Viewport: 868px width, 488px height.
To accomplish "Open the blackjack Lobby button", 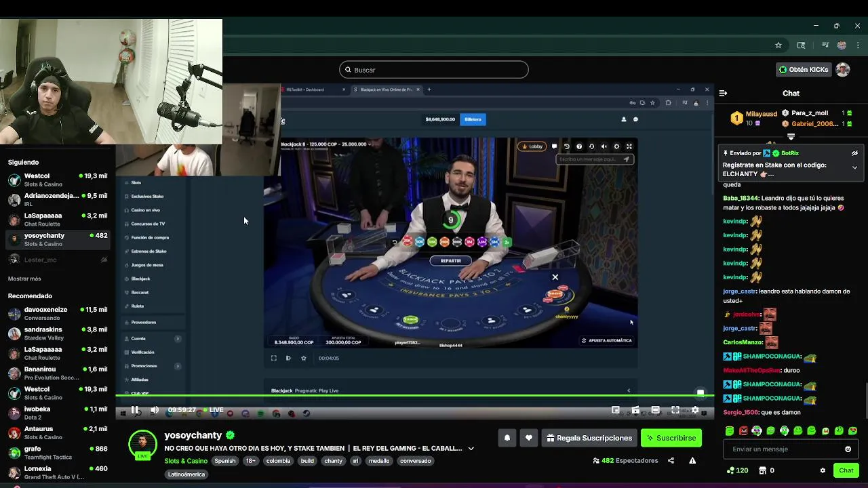I will 532,146.
